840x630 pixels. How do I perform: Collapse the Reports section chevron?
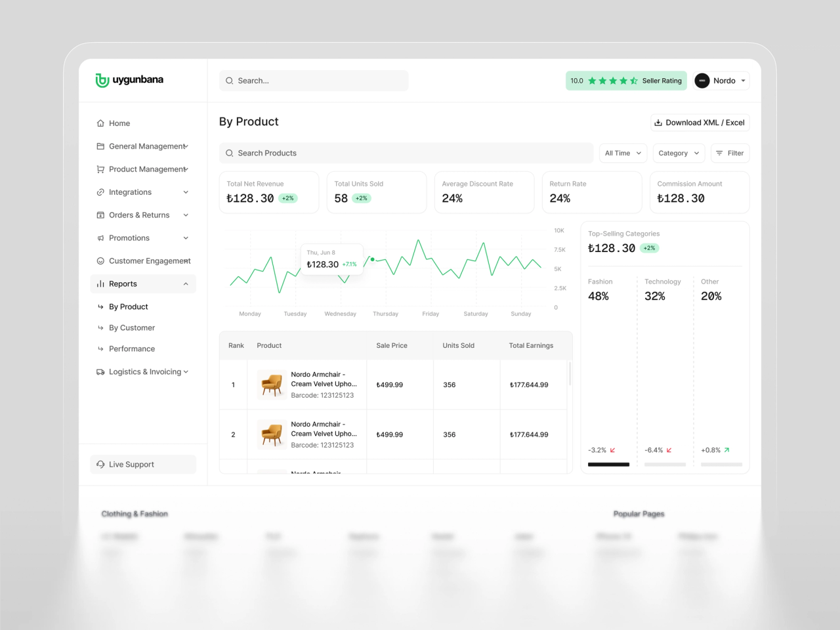pos(186,284)
